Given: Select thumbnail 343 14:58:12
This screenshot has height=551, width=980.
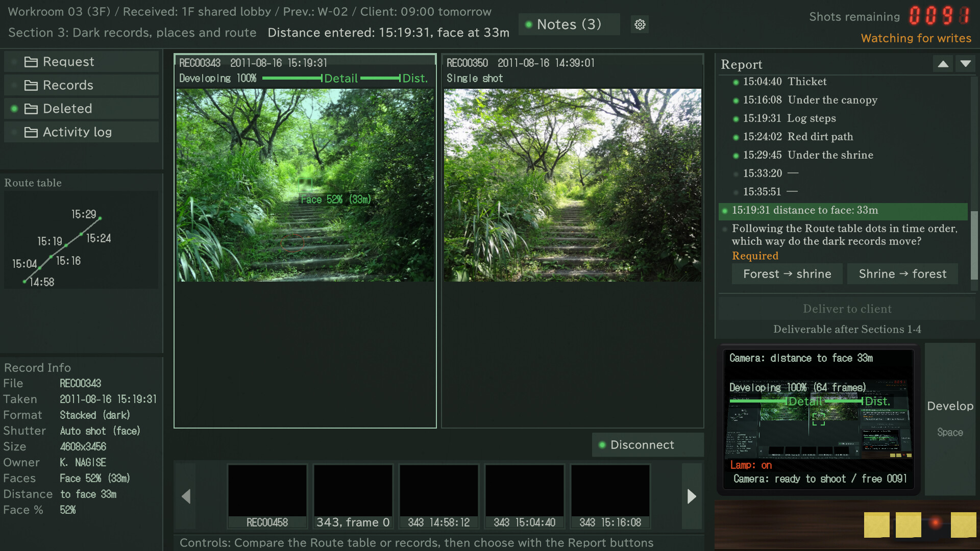Looking at the screenshot, I should (438, 496).
